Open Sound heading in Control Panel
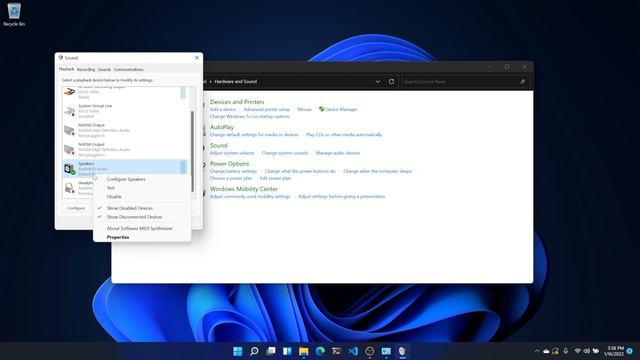 click(218, 145)
